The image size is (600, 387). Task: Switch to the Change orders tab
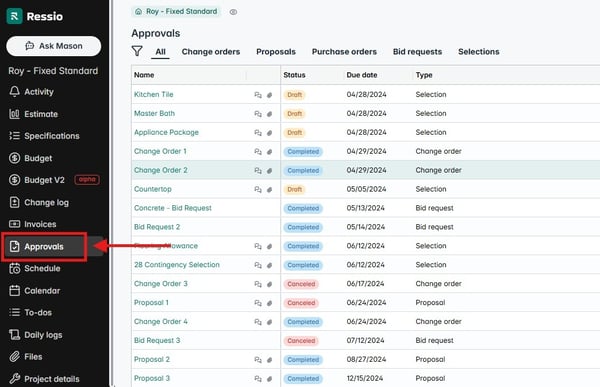[211, 52]
